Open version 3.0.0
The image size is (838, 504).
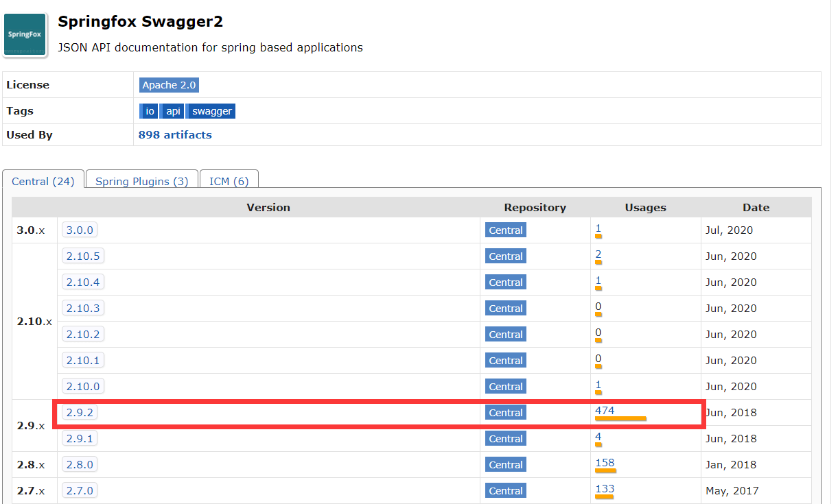[x=80, y=230]
